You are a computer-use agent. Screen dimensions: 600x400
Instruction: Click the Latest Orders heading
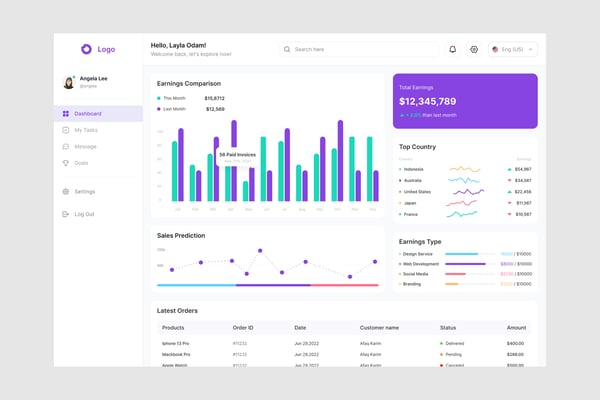(x=177, y=310)
